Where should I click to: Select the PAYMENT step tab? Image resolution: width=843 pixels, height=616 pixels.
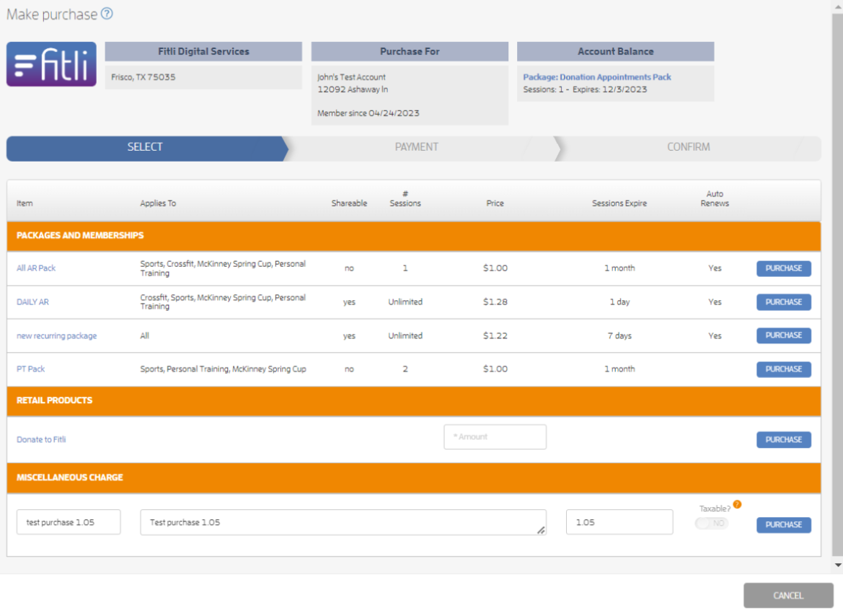pyautogui.click(x=417, y=147)
